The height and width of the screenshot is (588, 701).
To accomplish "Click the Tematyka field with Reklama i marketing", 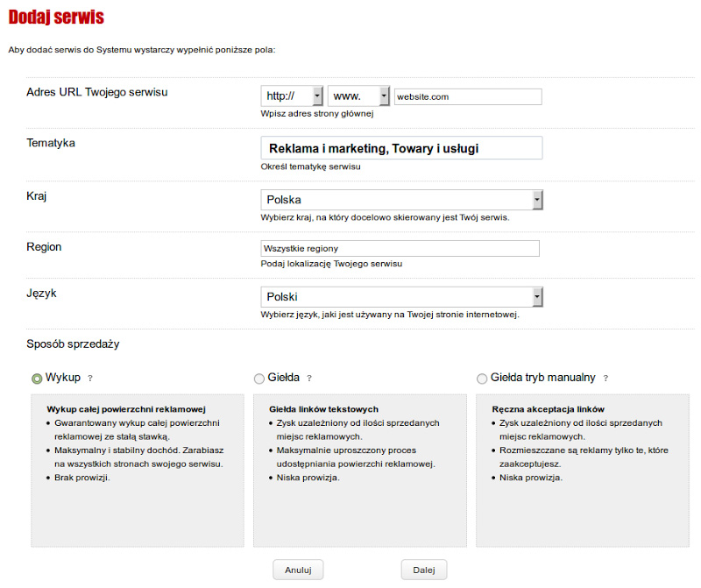I will coord(402,148).
